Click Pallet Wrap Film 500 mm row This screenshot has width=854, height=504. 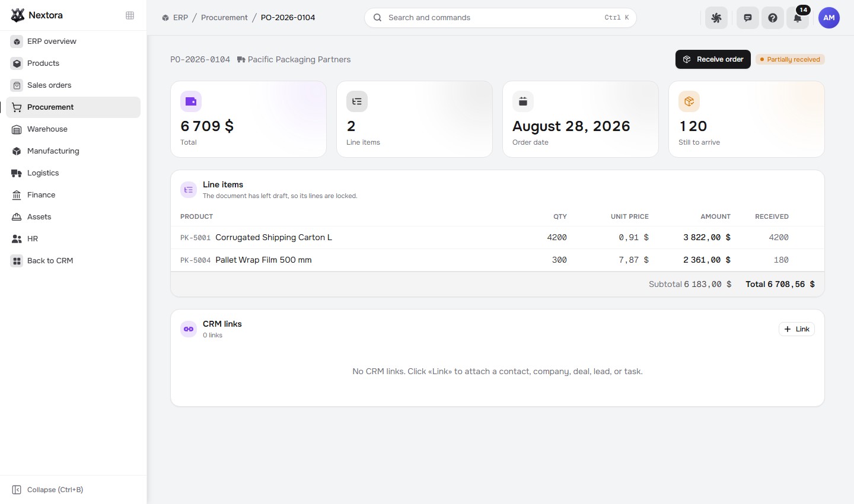pos(497,260)
